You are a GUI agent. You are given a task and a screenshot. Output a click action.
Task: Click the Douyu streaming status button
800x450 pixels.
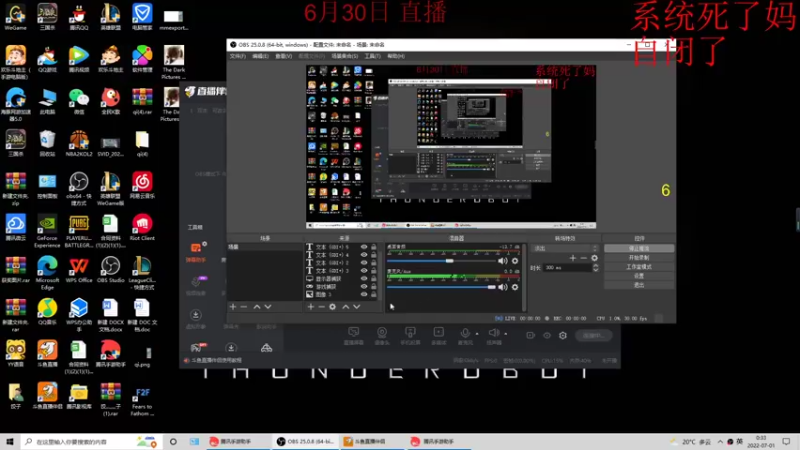[x=593, y=335]
